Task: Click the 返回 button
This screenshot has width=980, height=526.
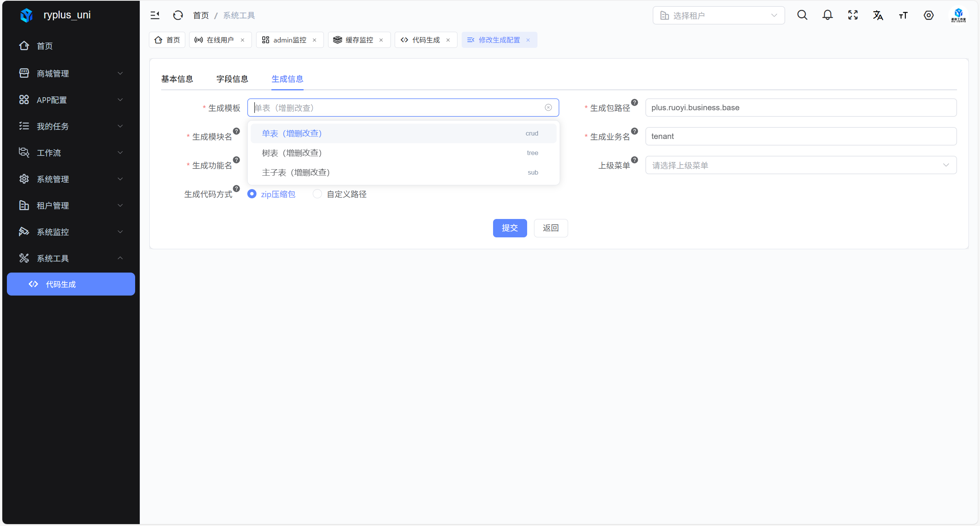Action: tap(550, 228)
